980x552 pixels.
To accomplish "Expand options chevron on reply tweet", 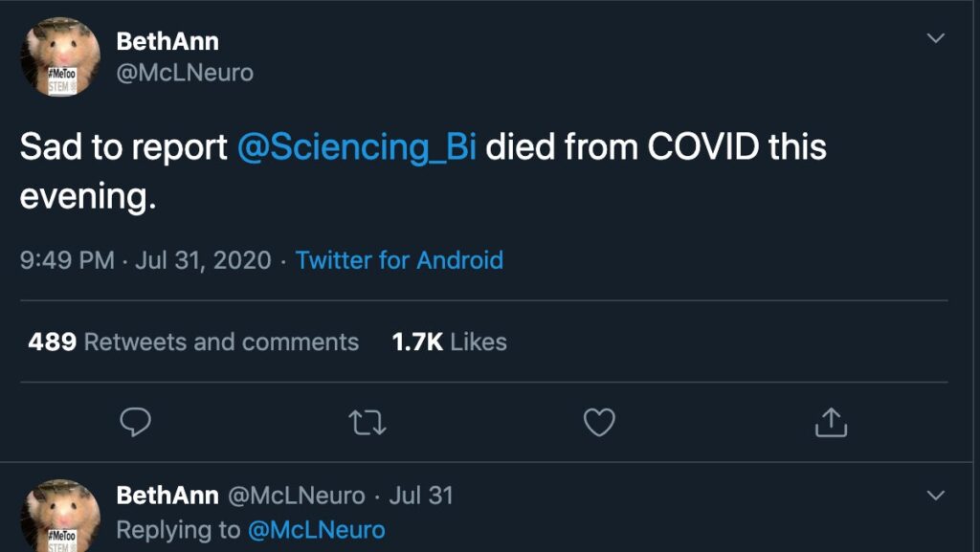I will [x=936, y=496].
